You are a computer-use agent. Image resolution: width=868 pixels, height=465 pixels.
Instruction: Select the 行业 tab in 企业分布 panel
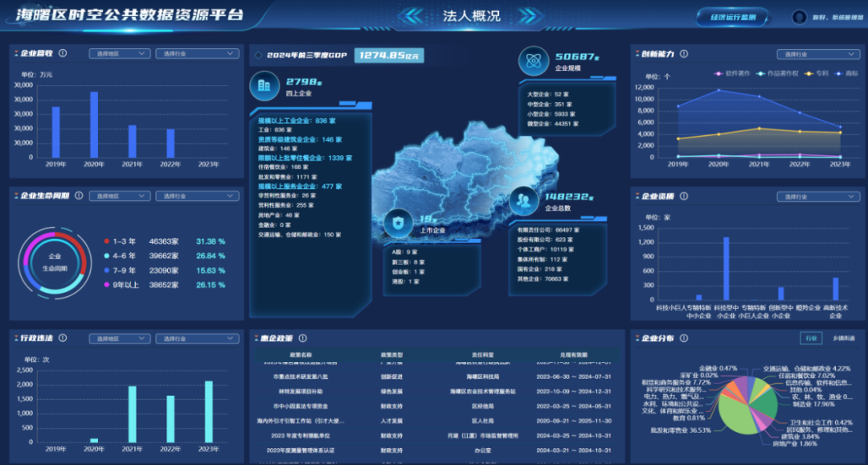click(x=810, y=339)
